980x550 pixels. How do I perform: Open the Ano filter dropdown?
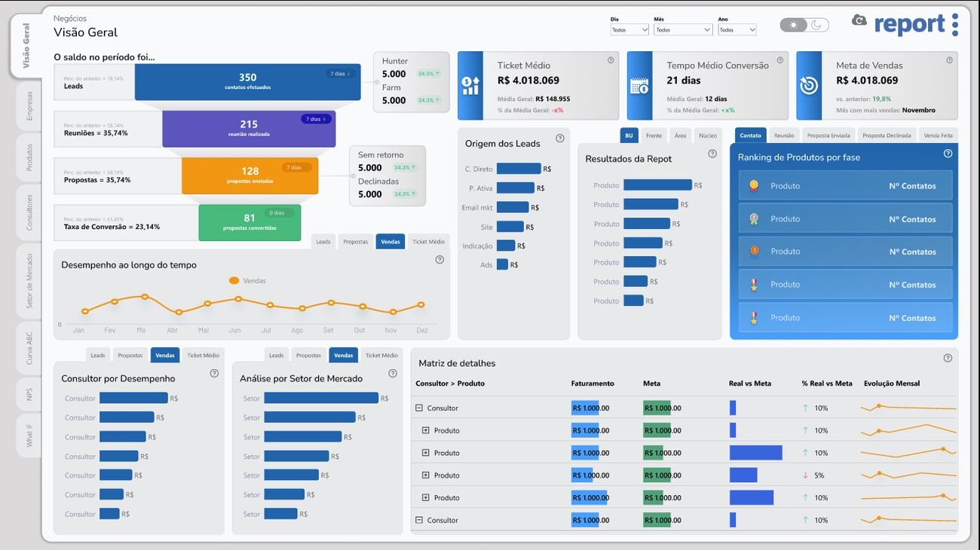pyautogui.click(x=737, y=30)
